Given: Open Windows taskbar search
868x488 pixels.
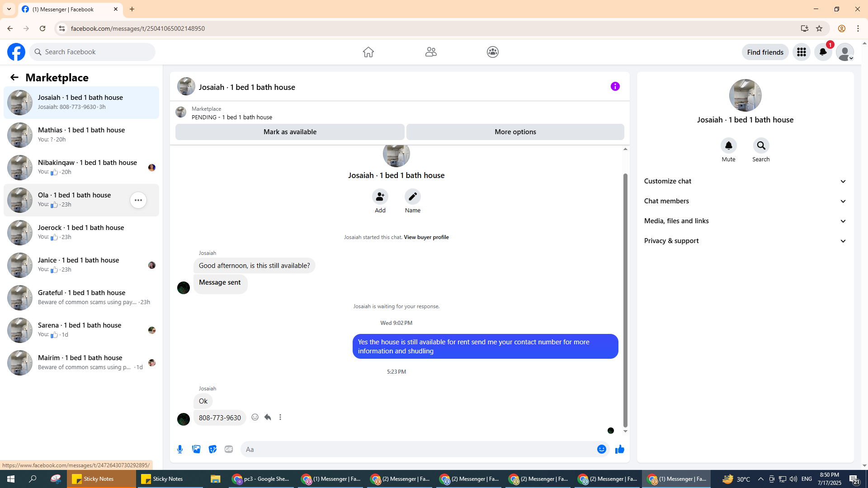Looking at the screenshot, I should (x=33, y=479).
